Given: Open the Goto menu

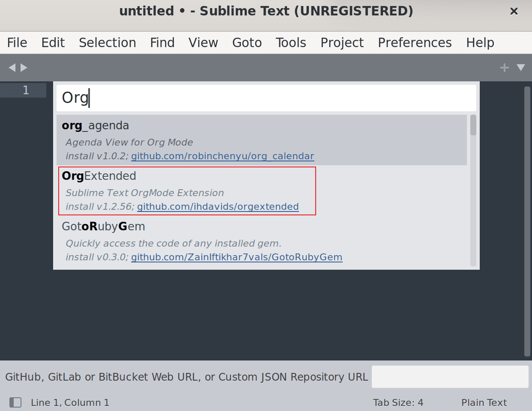Looking at the screenshot, I should pos(247,43).
